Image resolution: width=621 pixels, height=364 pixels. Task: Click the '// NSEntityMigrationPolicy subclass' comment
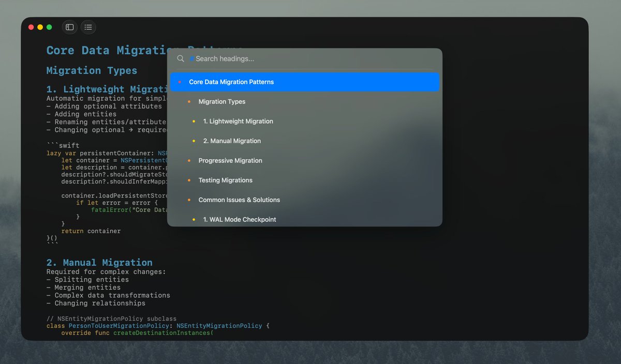coord(111,318)
